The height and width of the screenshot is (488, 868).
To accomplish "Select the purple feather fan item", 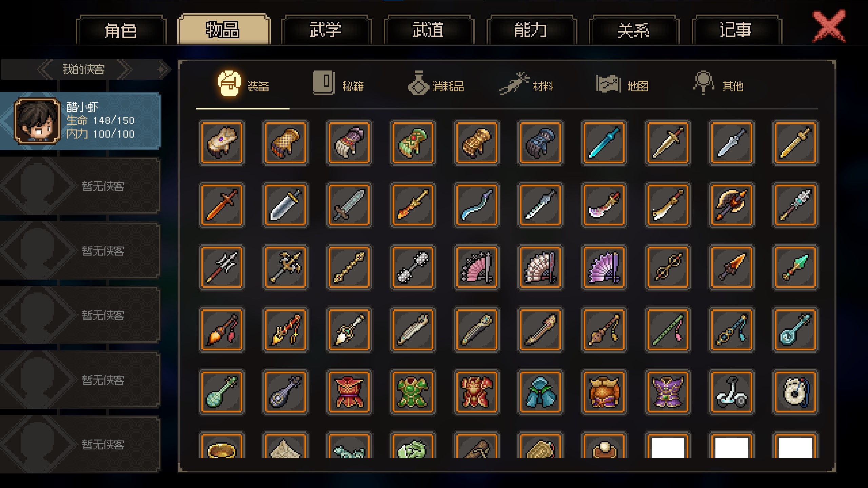I will 604,267.
